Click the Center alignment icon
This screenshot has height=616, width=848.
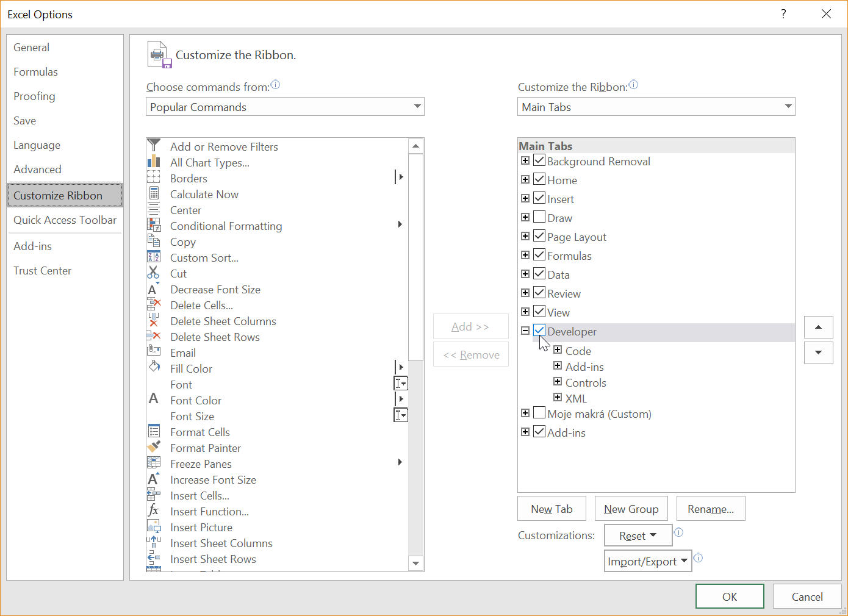click(x=154, y=209)
